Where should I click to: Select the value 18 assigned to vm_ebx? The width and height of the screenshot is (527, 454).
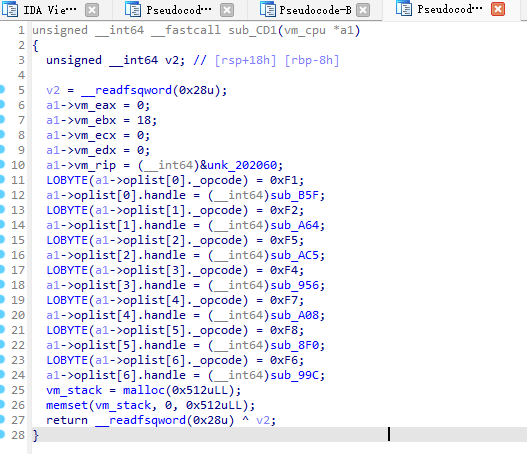coord(144,120)
